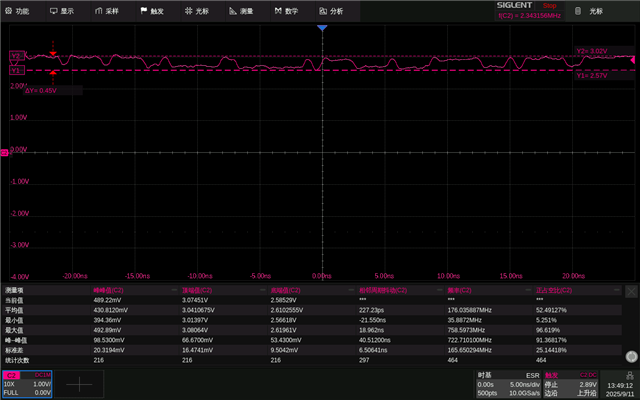This screenshot has width=640, height=400.
Task: Click the ΔY= 0.45V cursor readout
Action: pyautogui.click(x=41, y=91)
